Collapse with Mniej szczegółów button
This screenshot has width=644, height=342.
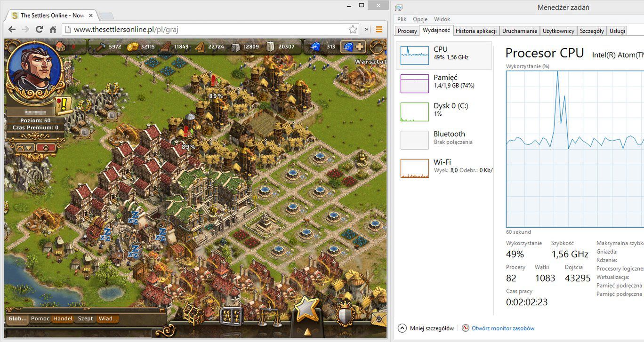pyautogui.click(x=426, y=328)
